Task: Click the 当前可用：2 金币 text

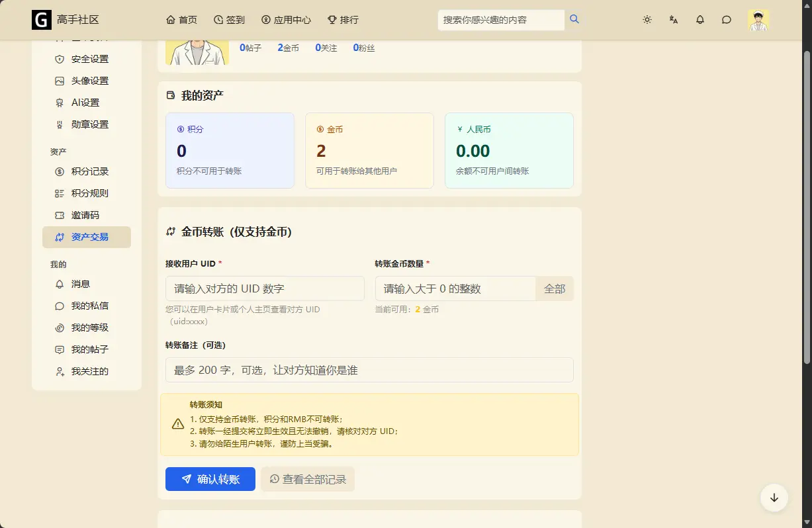Action: click(x=407, y=309)
